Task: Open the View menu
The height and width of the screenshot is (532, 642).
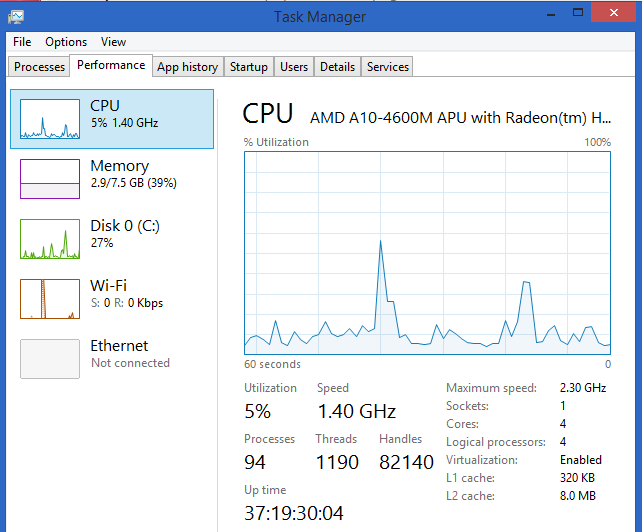Action: [113, 42]
